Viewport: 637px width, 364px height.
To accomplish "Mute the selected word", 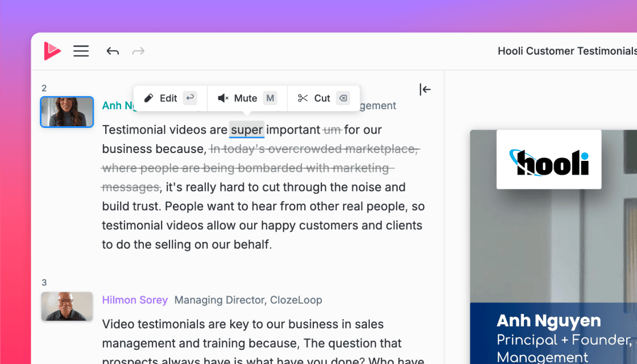I will pos(247,98).
